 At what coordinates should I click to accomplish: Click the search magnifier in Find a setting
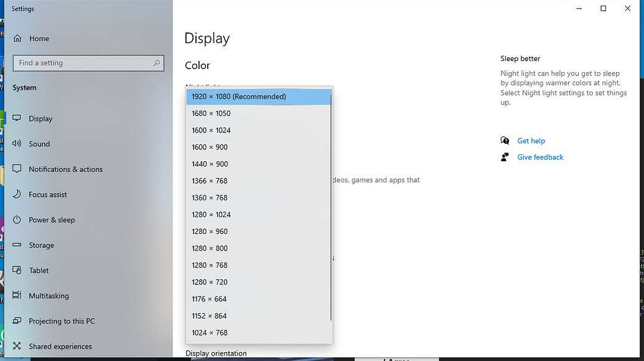point(157,63)
